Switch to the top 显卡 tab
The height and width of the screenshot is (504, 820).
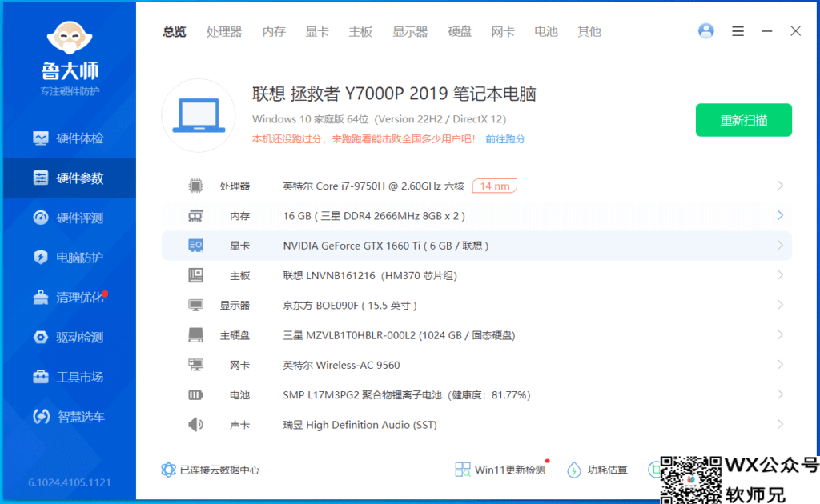[317, 32]
